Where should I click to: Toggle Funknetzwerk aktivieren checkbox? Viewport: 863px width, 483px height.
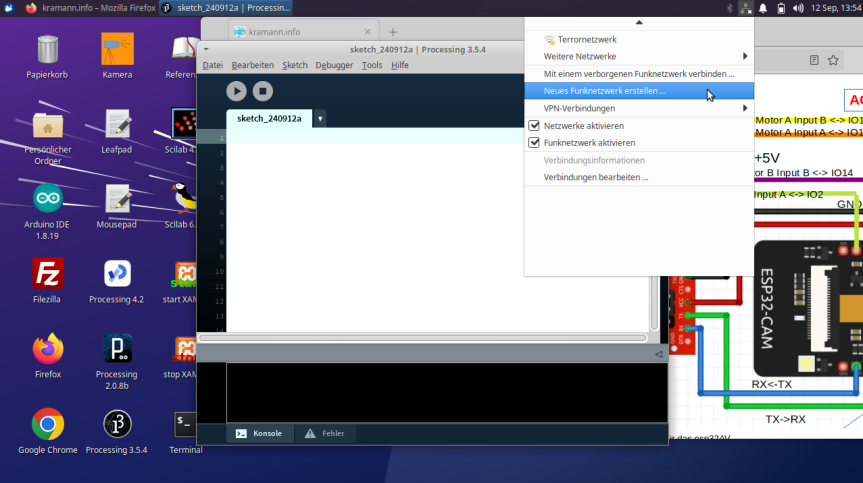(x=534, y=143)
